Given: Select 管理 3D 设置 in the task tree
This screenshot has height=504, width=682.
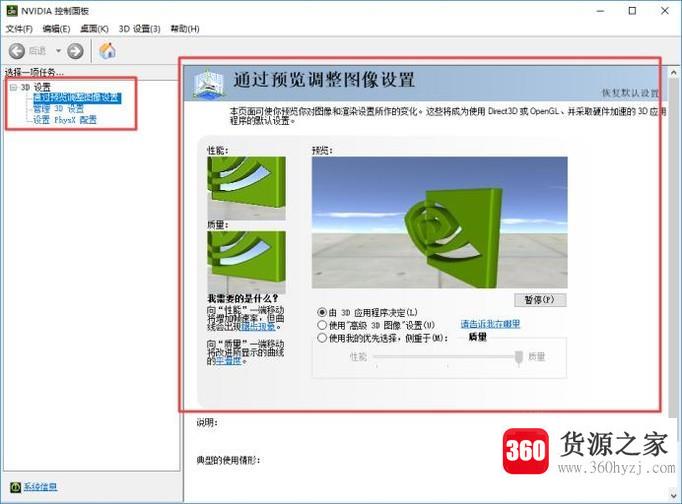Looking at the screenshot, I should click(x=58, y=109).
